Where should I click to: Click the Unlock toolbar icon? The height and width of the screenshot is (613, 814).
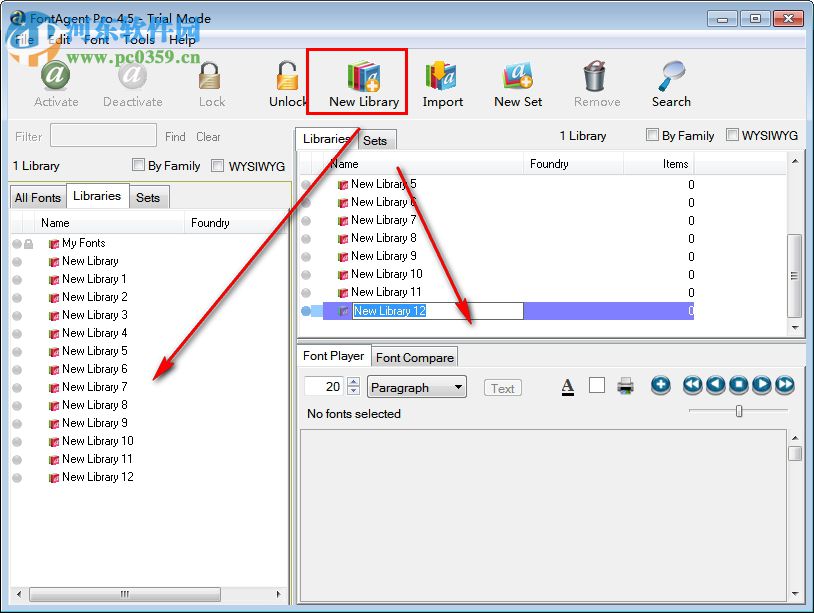tap(285, 75)
